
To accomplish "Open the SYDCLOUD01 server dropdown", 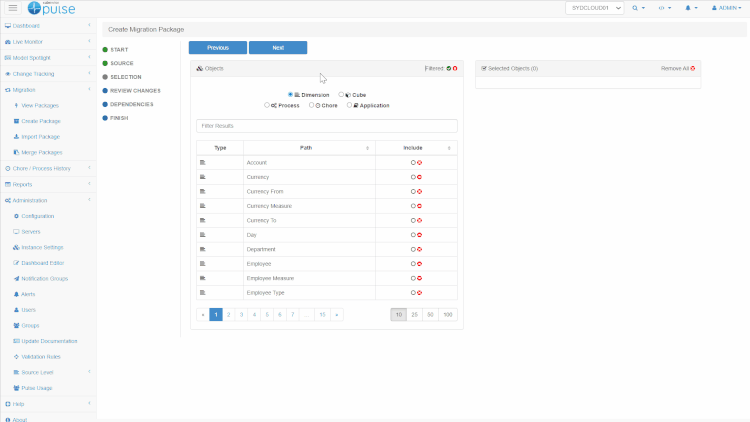I will click(x=594, y=8).
